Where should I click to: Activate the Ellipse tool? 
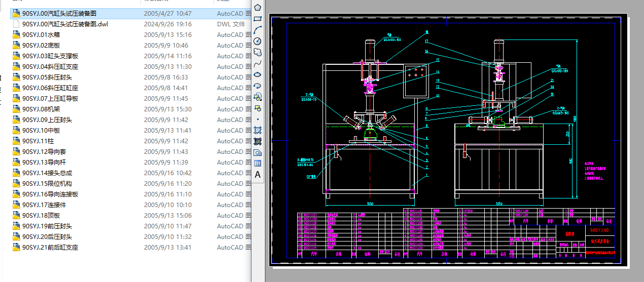click(258, 74)
